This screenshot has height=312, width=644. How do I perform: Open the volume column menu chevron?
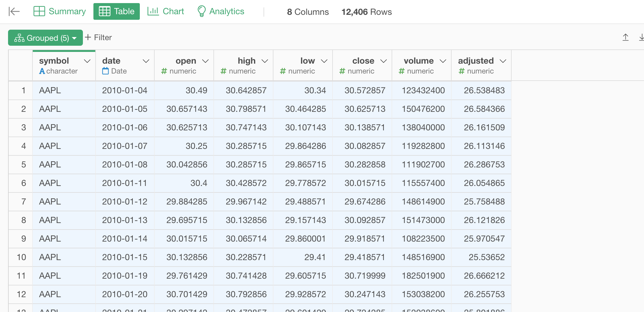click(x=443, y=61)
